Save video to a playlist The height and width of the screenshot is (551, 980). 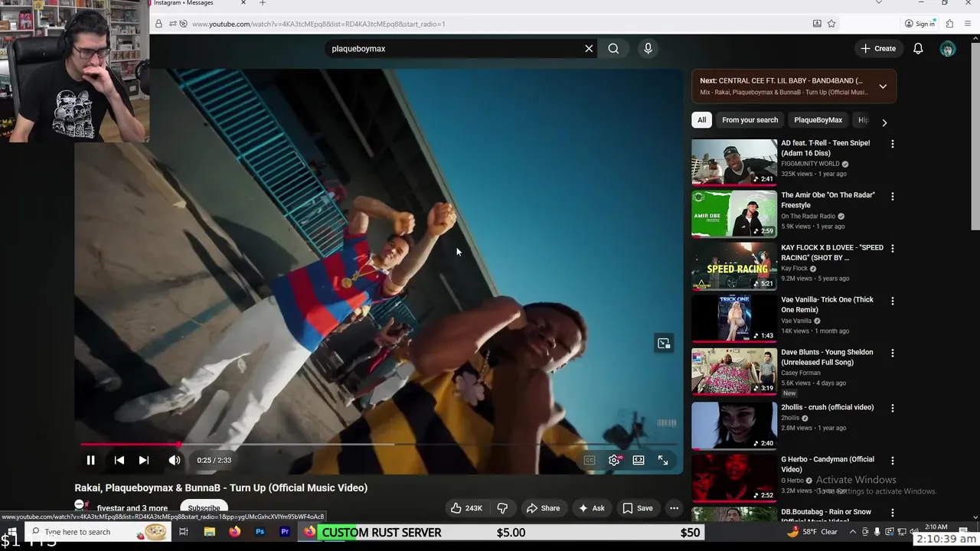click(x=638, y=508)
